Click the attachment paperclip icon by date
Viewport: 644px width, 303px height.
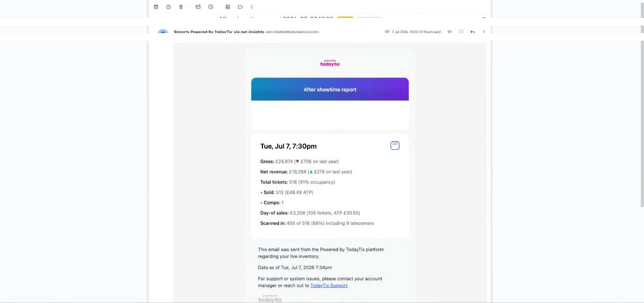pyautogui.click(x=387, y=32)
